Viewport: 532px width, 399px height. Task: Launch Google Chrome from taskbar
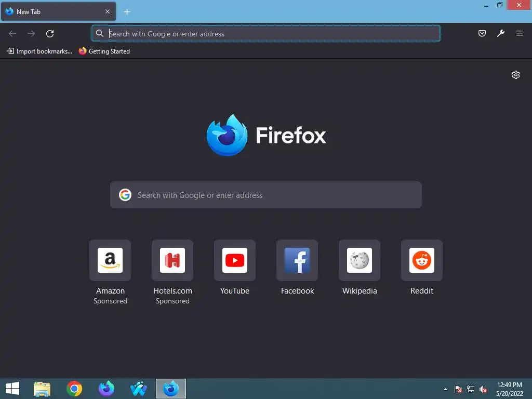74,389
